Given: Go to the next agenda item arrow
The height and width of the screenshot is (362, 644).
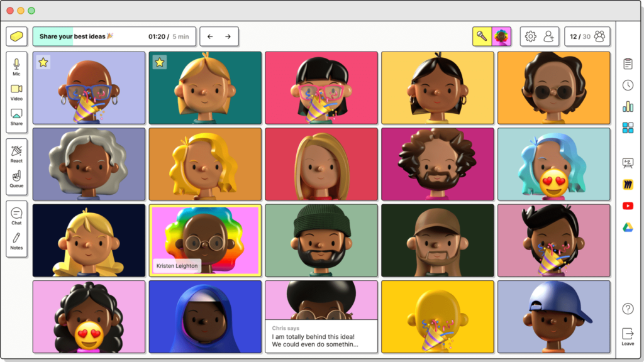Looking at the screenshot, I should [228, 36].
